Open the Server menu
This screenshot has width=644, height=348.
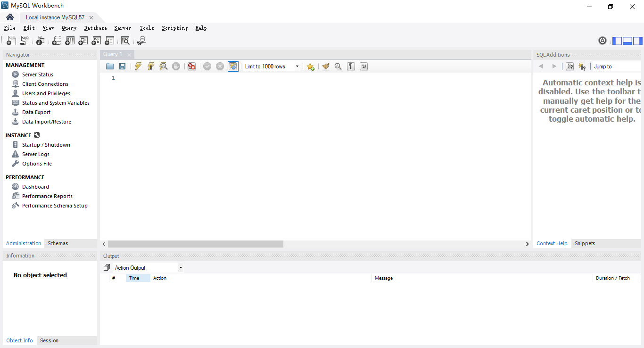point(123,28)
